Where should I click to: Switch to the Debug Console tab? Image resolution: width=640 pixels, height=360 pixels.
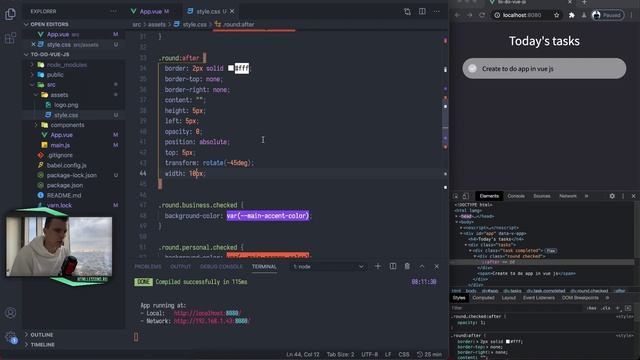tap(221, 267)
